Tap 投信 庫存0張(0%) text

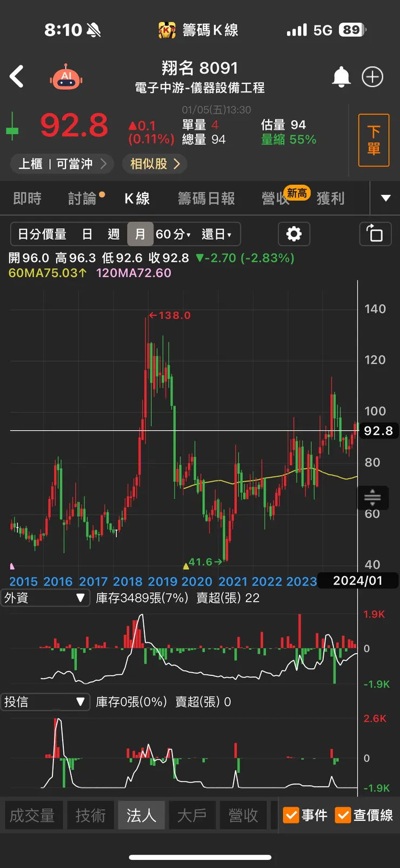(x=131, y=702)
